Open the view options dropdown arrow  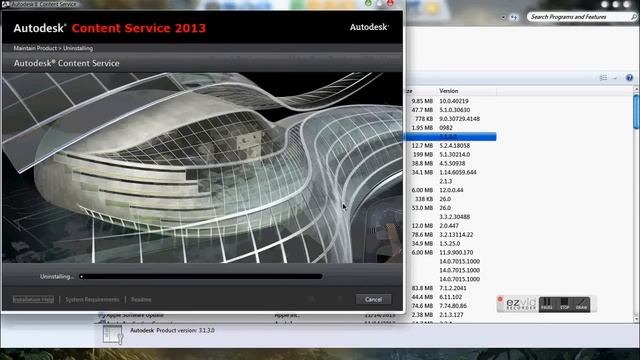[x=615, y=78]
